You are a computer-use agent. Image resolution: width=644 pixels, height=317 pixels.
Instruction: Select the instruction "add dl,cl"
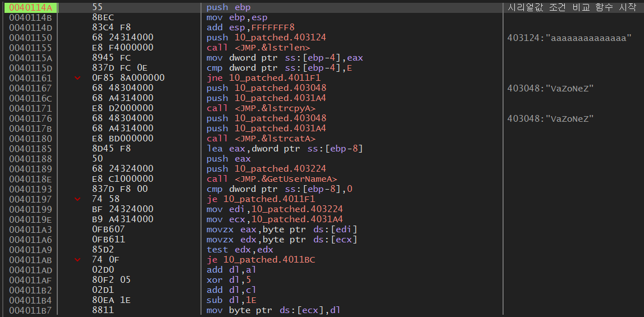(x=231, y=290)
